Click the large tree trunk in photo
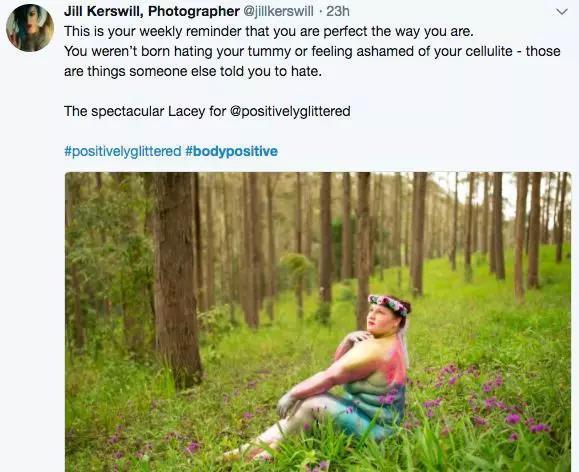Viewport: 579px width, 472px height. pyautogui.click(x=177, y=281)
